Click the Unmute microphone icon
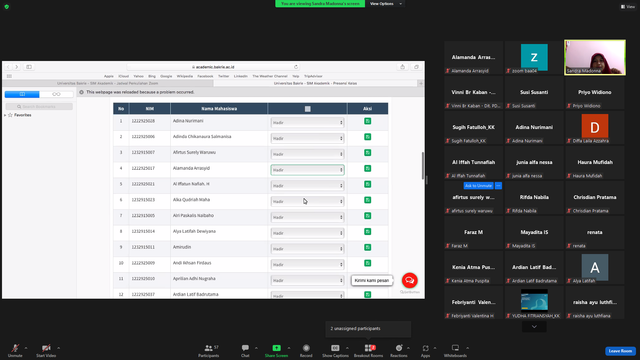 point(15,348)
